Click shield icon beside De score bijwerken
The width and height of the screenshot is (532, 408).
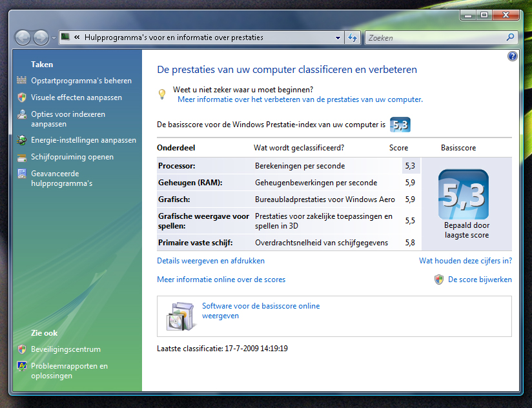pos(438,280)
